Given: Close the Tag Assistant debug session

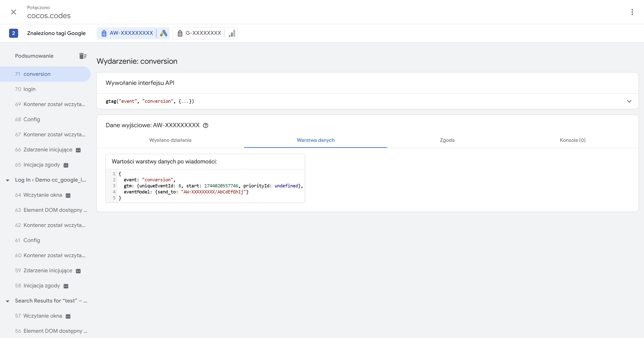Looking at the screenshot, I should pos(14,12).
